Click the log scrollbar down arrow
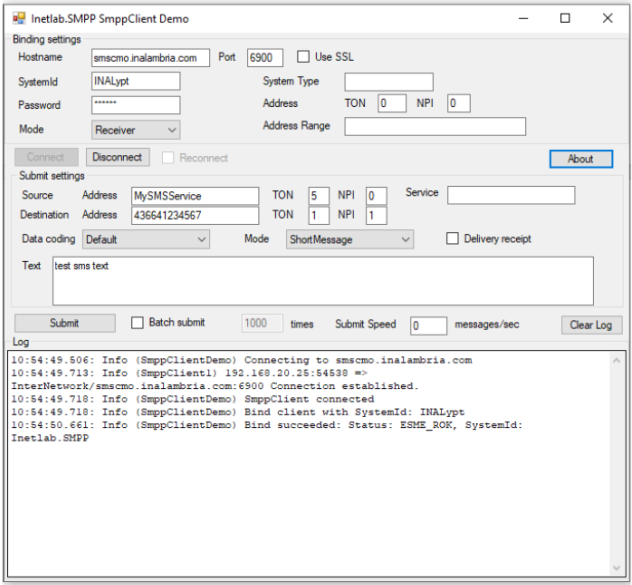Image resolution: width=632 pixels, height=585 pixels. (616, 568)
